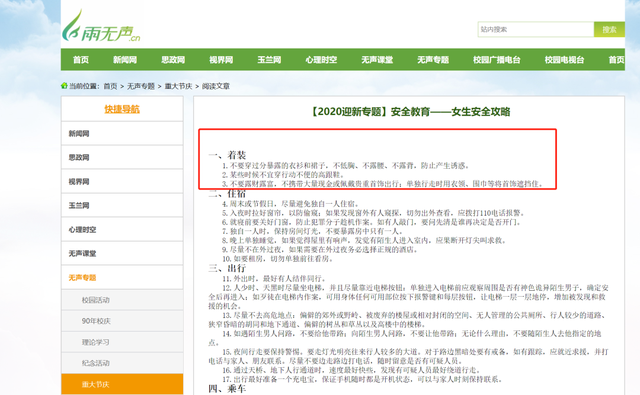Select the 90年校庆 sidebar sub-item
The height and width of the screenshot is (395, 640).
tap(122, 321)
